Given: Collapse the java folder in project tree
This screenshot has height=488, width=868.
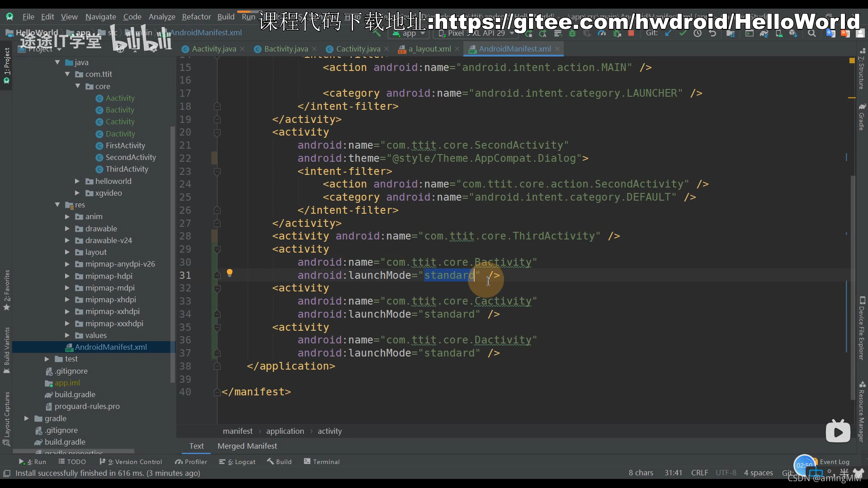Looking at the screenshot, I should [57, 62].
